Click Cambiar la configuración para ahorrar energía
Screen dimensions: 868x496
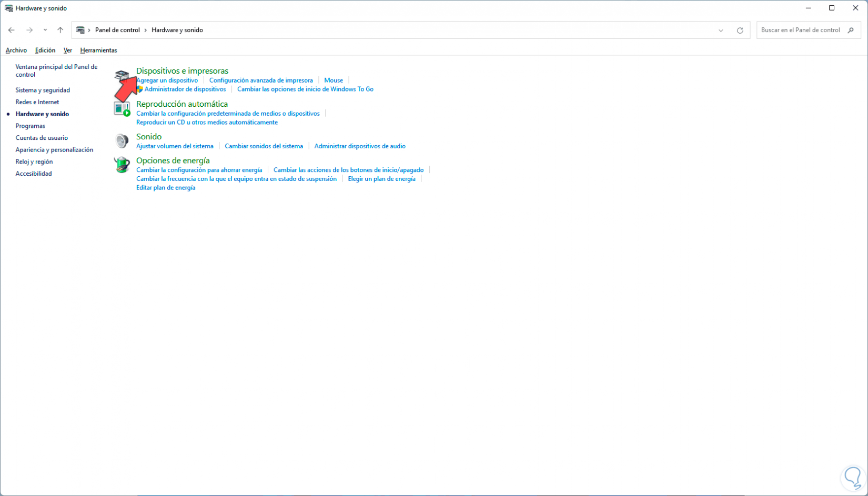coord(199,170)
